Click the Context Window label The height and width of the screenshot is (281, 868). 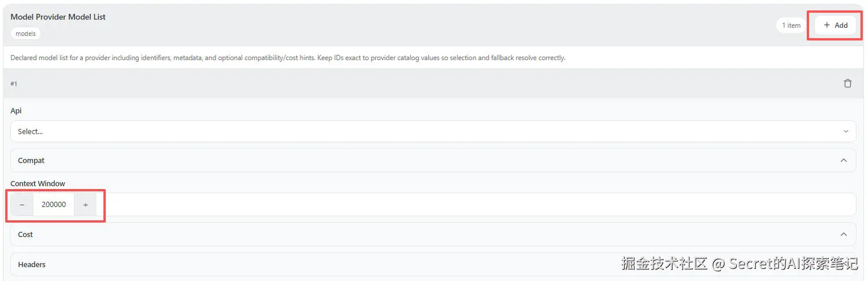tap(38, 183)
